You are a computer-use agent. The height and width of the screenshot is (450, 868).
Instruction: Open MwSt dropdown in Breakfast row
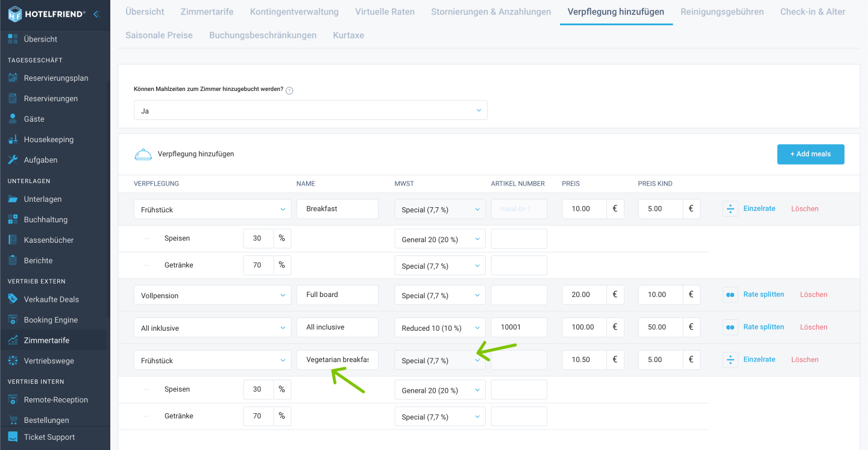[440, 209]
